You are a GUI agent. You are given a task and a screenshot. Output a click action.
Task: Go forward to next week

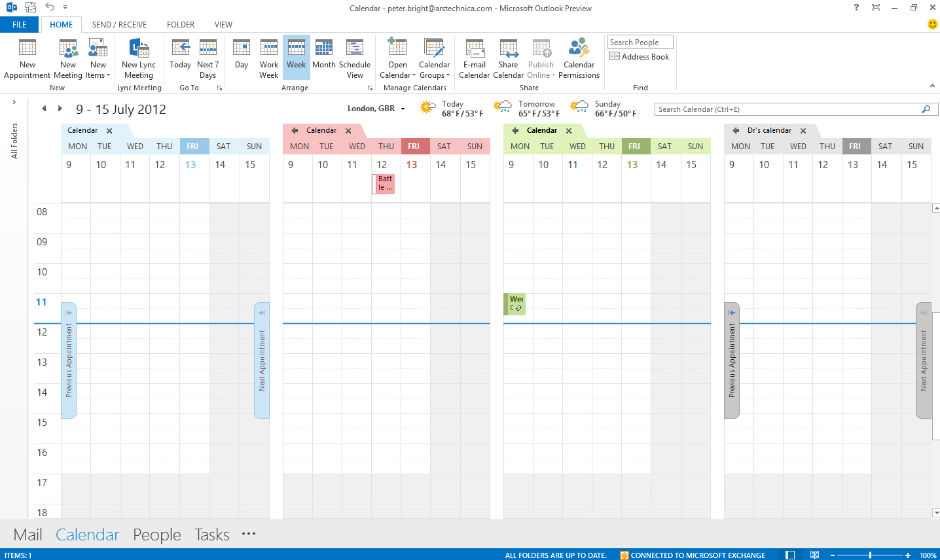60,109
